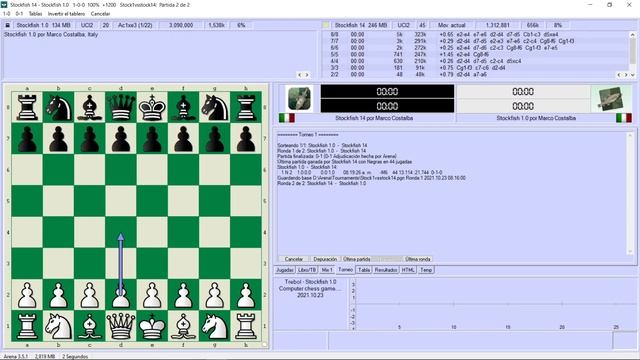Click the Arena app icon in title bar

click(x=4, y=4)
